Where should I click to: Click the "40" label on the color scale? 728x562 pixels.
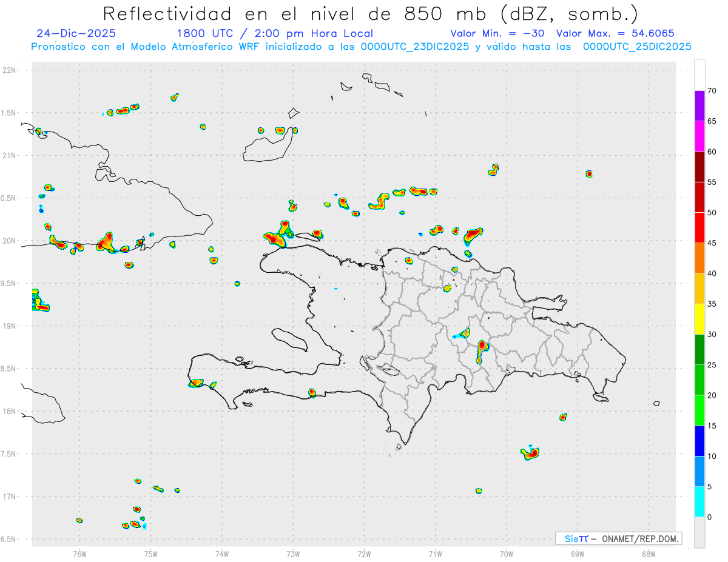click(x=712, y=273)
